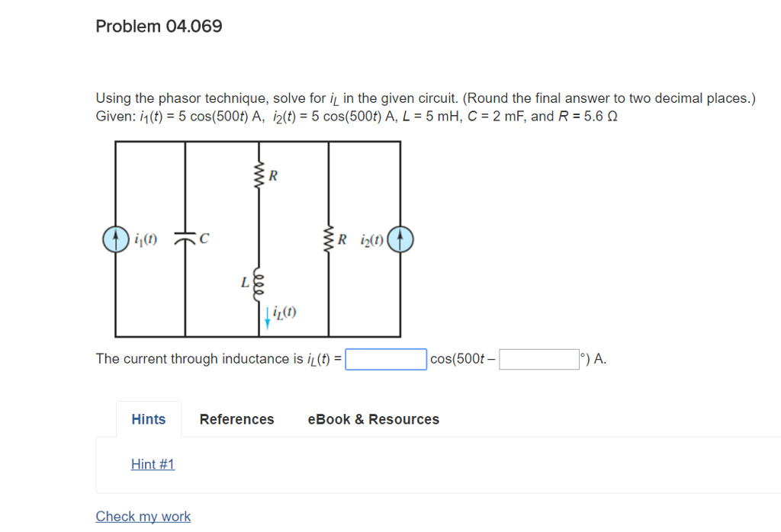
Task: Click the iL(t) label below the inductor
Action: coord(284,312)
